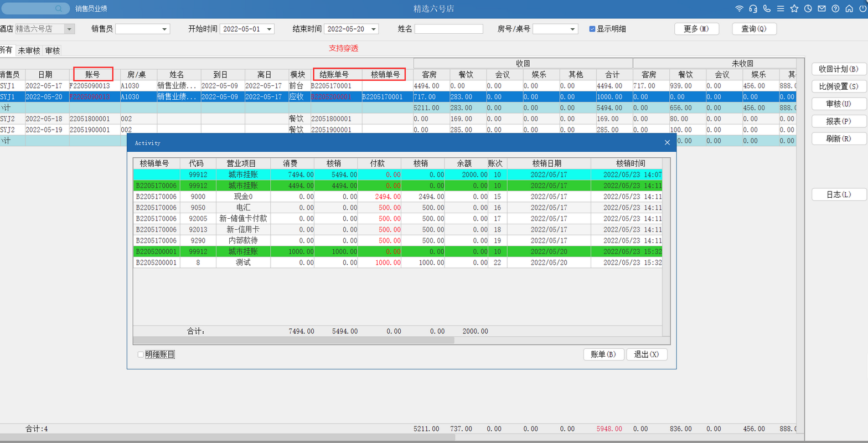Click the telephone handset icon
The height and width of the screenshot is (443, 868).
click(767, 9)
